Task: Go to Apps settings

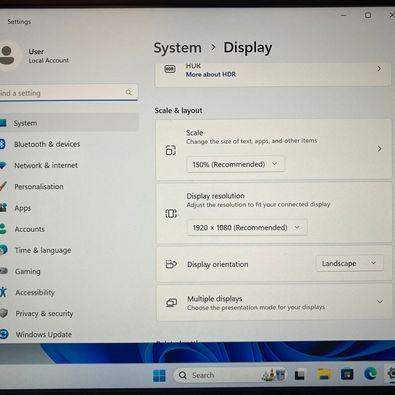Action: click(x=68, y=208)
